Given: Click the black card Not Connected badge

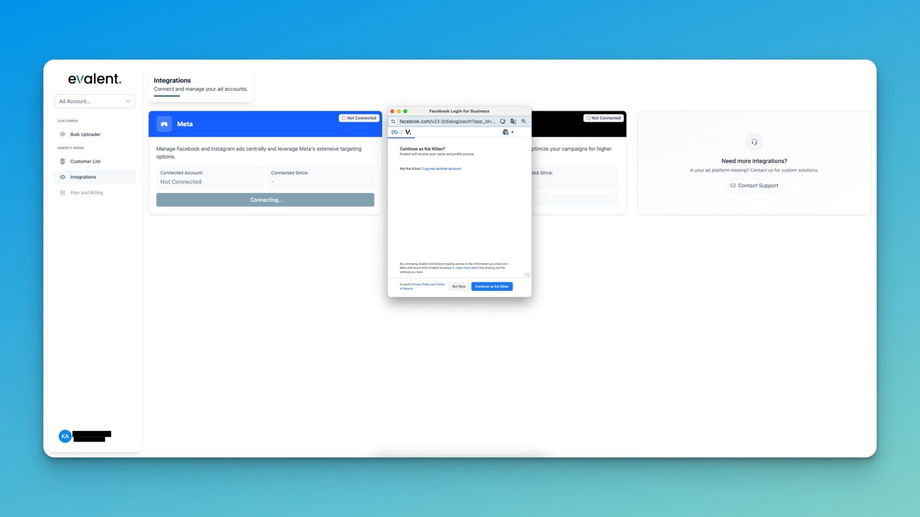Looking at the screenshot, I should pos(603,118).
